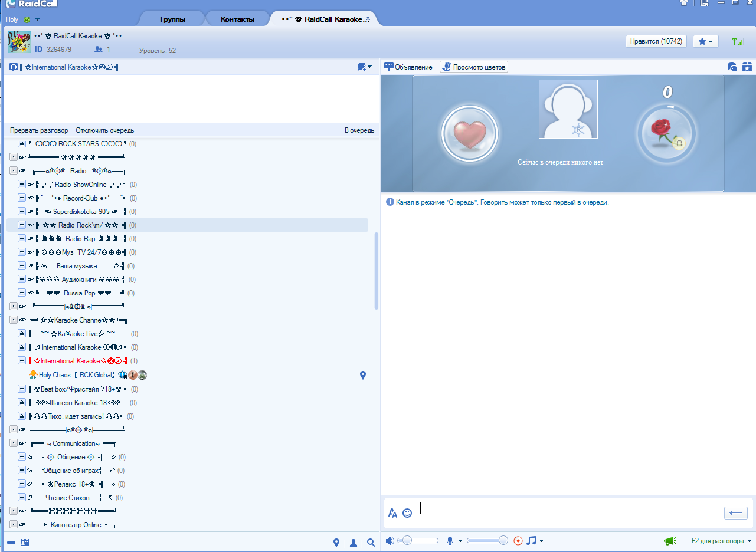Click the Нравится (10742) button
Image resolution: width=756 pixels, height=552 pixels.
pyautogui.click(x=656, y=41)
